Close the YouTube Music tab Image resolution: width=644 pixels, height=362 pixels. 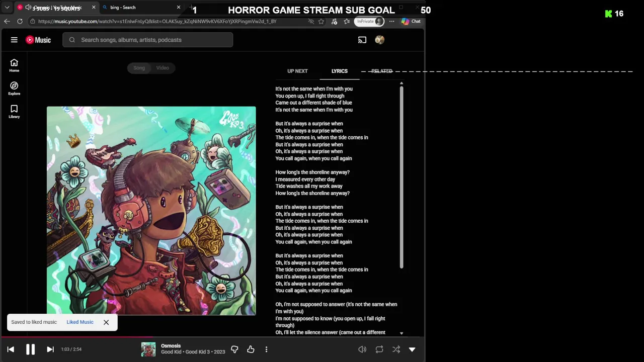94,8
